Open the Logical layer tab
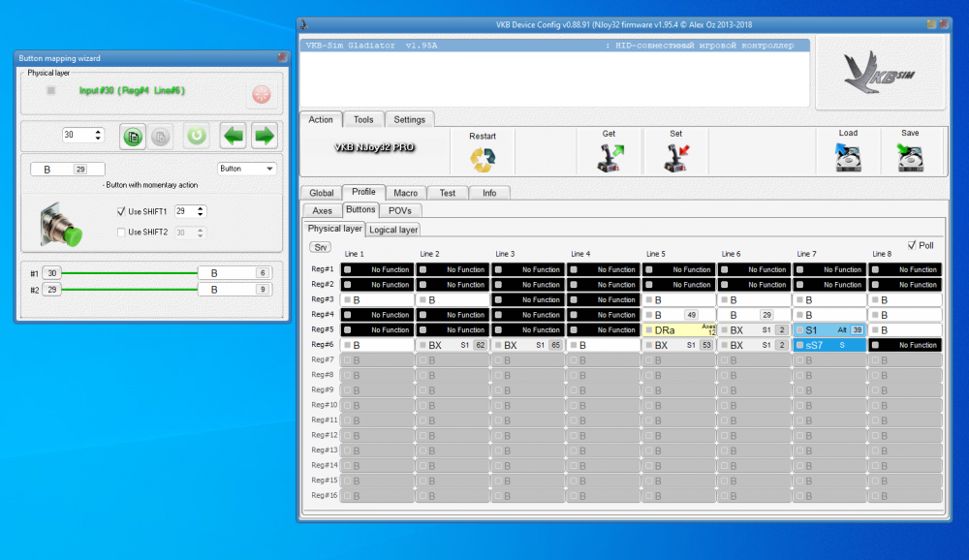Image resolution: width=969 pixels, height=560 pixels. 393,230
